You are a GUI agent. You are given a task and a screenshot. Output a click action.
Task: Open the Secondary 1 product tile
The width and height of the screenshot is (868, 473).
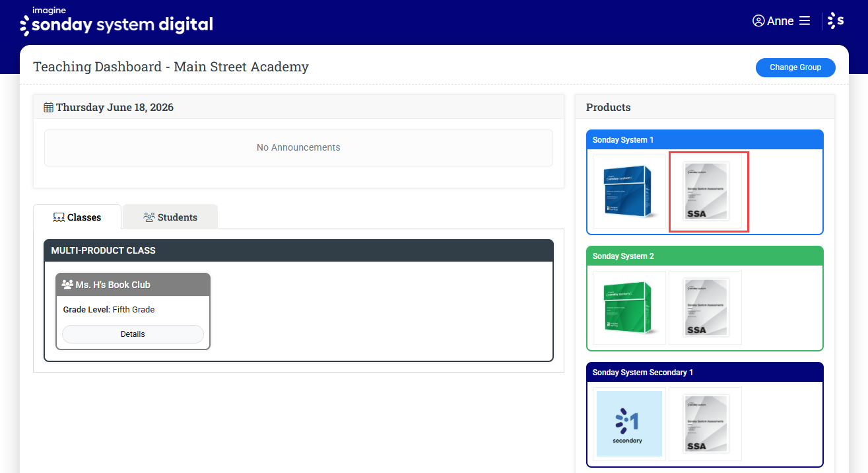tap(629, 424)
